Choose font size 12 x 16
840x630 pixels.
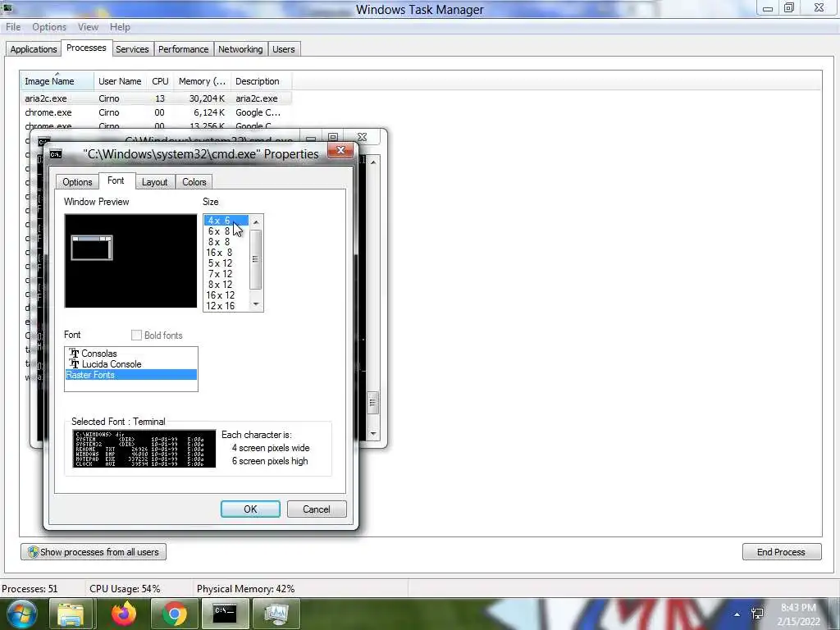226,306
